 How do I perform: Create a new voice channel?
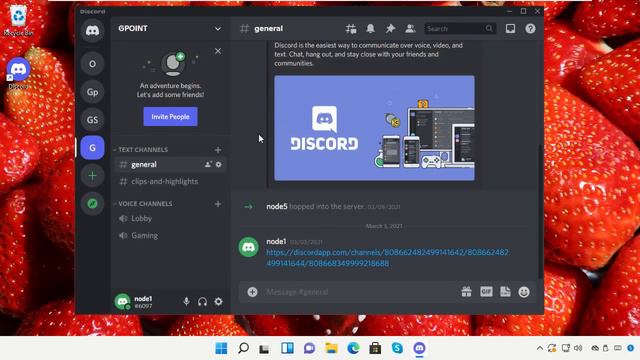[218, 204]
